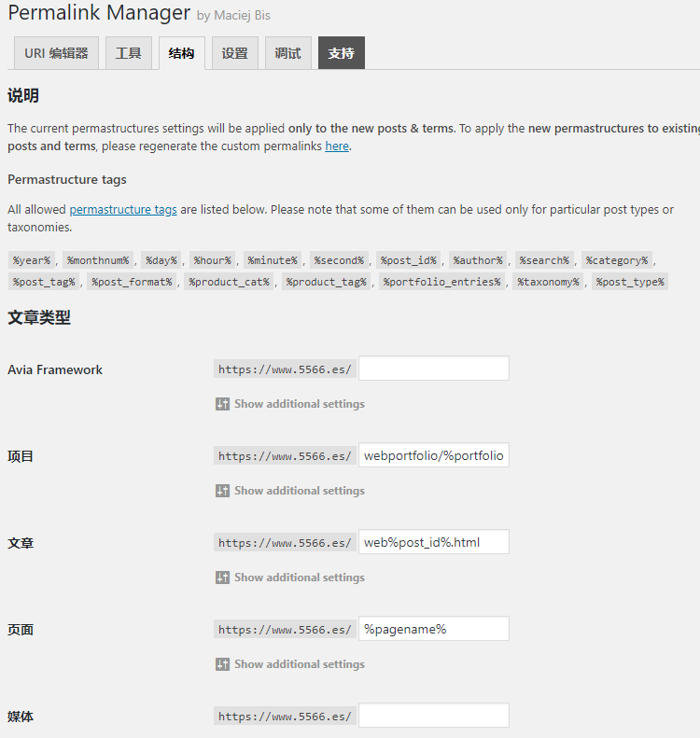The height and width of the screenshot is (738, 700).
Task: Click the 'Permalink Manager' title
Action: point(99,13)
